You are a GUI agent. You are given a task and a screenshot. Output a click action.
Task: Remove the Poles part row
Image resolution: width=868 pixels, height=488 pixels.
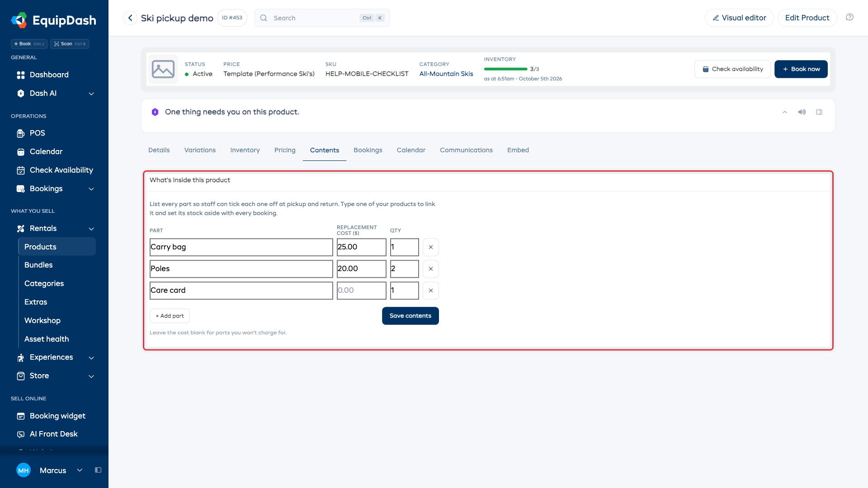click(430, 269)
